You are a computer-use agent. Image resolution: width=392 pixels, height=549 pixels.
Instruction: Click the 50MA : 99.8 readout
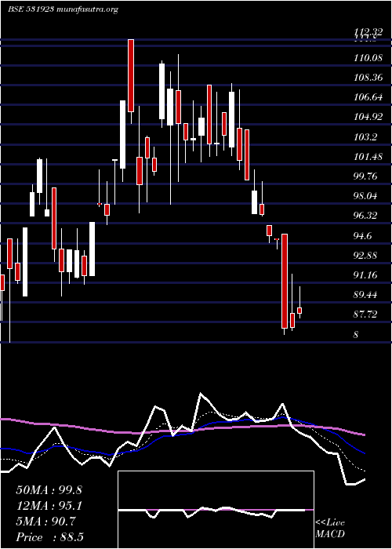click(x=49, y=490)
